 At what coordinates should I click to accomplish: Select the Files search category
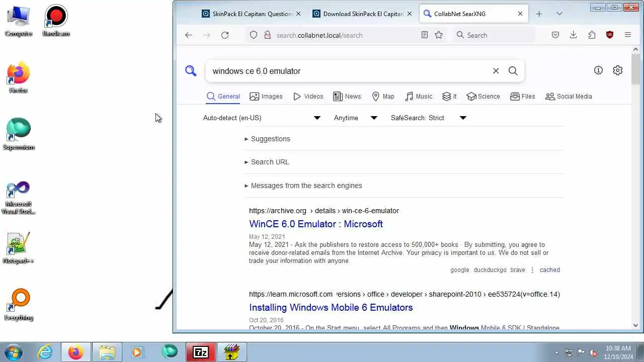pos(523,96)
